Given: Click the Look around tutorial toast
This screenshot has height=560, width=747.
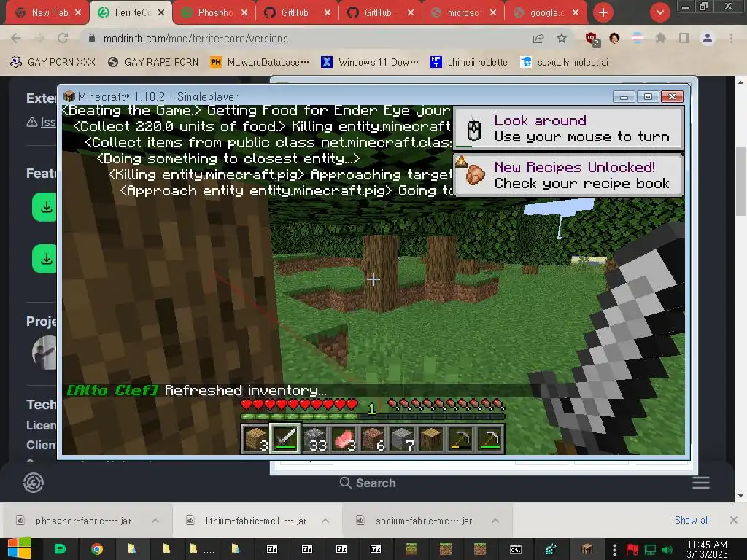Looking at the screenshot, I should pos(569,128).
